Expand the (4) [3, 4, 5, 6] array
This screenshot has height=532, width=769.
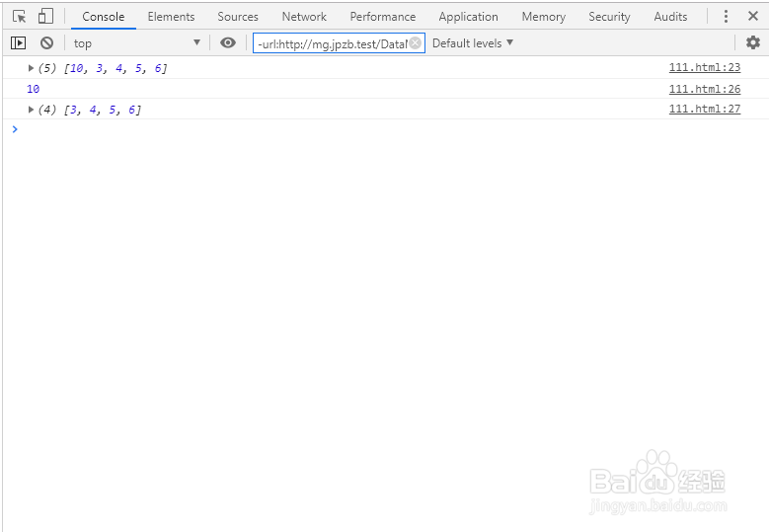(31, 110)
